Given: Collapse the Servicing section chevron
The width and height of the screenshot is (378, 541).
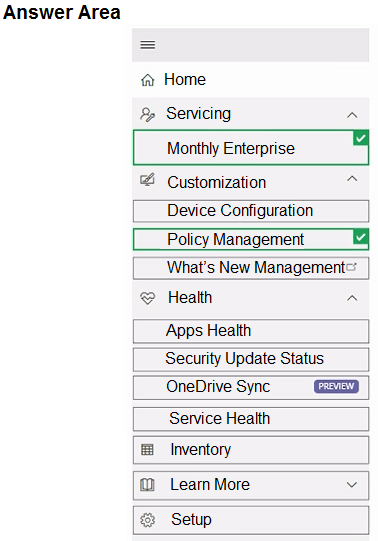Looking at the screenshot, I should click(352, 115).
